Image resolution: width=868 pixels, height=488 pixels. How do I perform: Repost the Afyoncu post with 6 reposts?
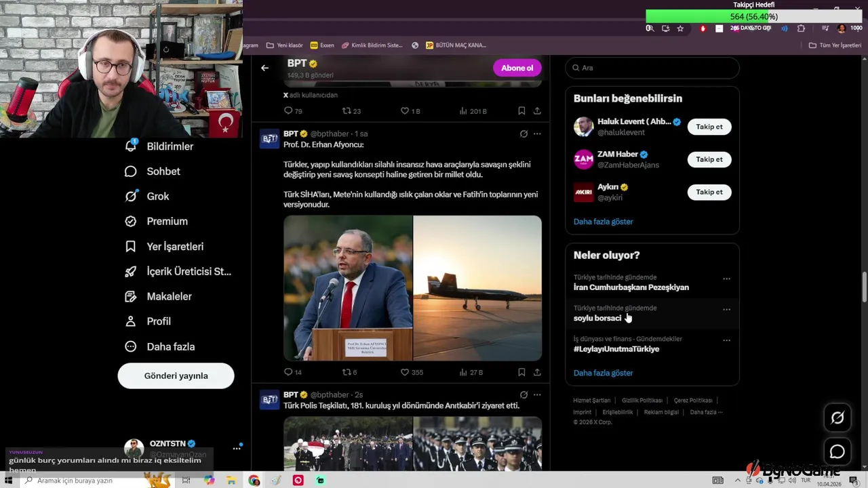pos(349,372)
